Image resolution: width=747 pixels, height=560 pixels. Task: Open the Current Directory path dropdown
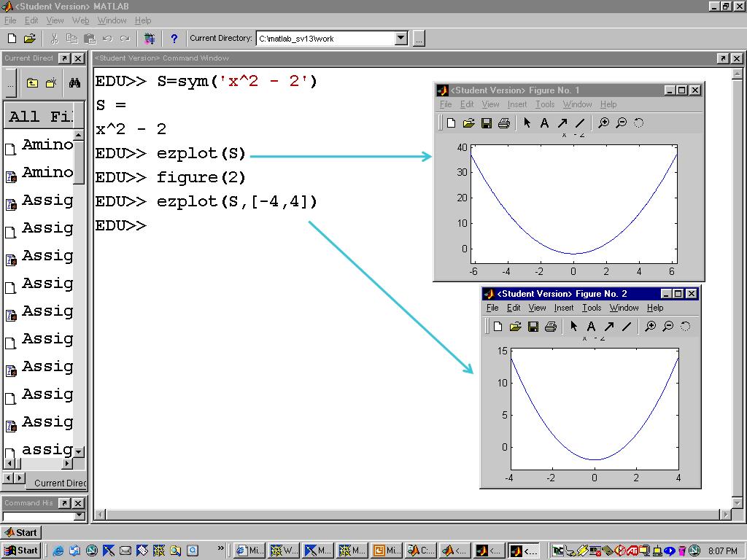click(x=402, y=38)
